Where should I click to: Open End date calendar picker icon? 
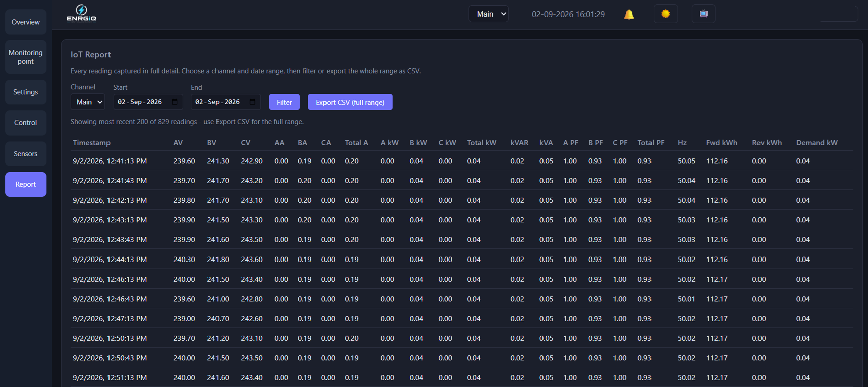(x=253, y=102)
